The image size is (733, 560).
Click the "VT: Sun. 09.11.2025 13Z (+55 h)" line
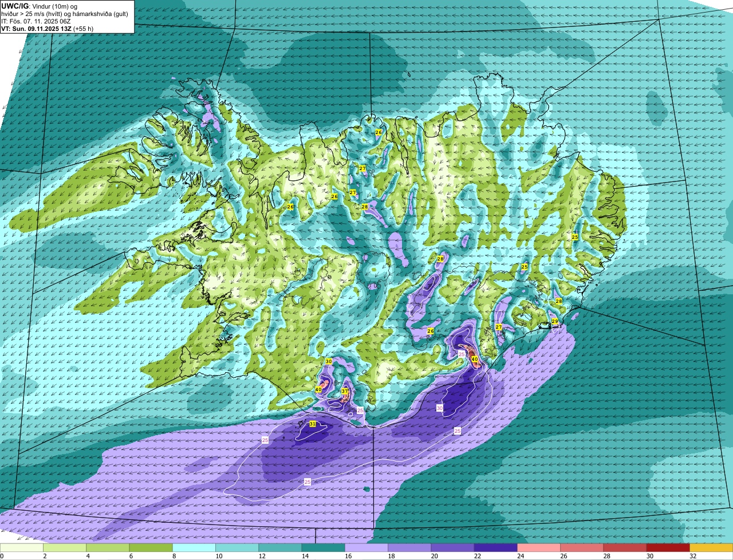pyautogui.click(x=48, y=28)
